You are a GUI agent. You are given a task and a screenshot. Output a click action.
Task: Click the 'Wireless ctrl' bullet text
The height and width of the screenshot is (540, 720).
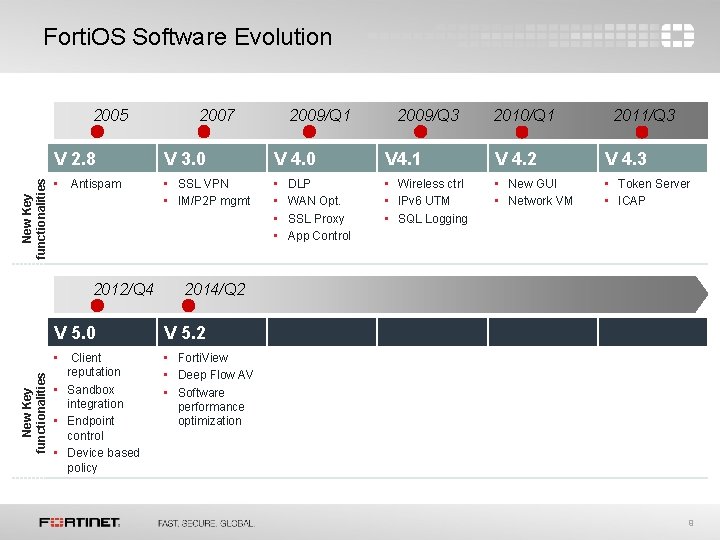click(x=431, y=184)
